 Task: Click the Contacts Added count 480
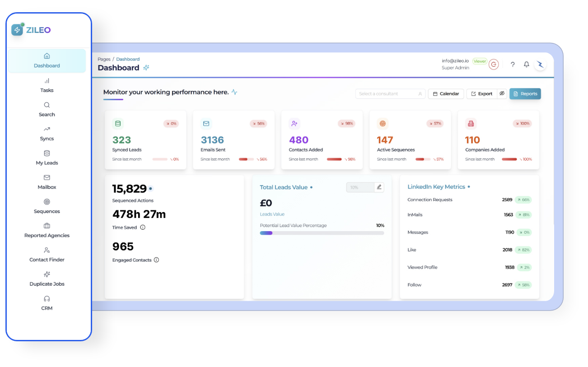click(x=299, y=140)
